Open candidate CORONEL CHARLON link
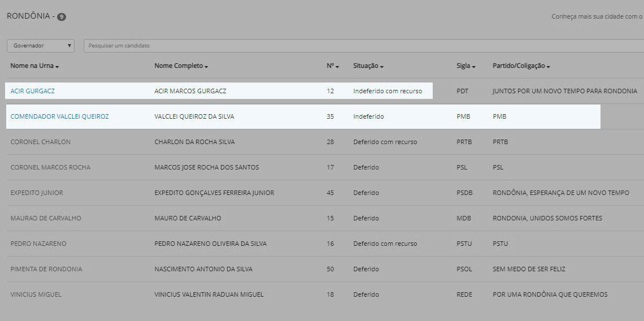This screenshot has width=644, height=321. click(40, 142)
